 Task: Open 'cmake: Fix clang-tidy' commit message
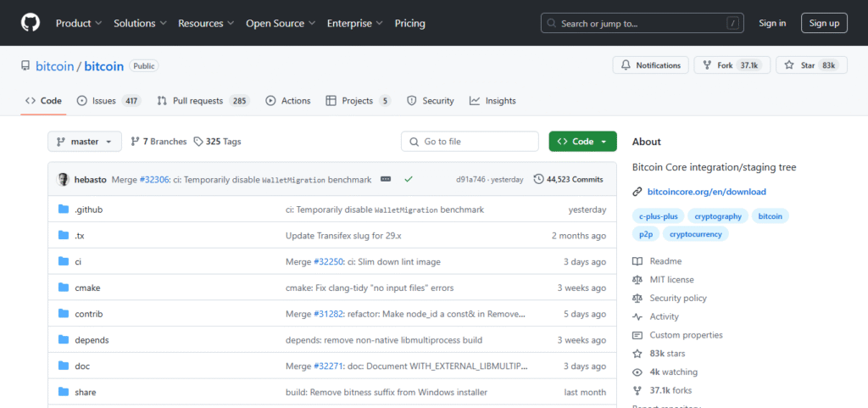[370, 288]
